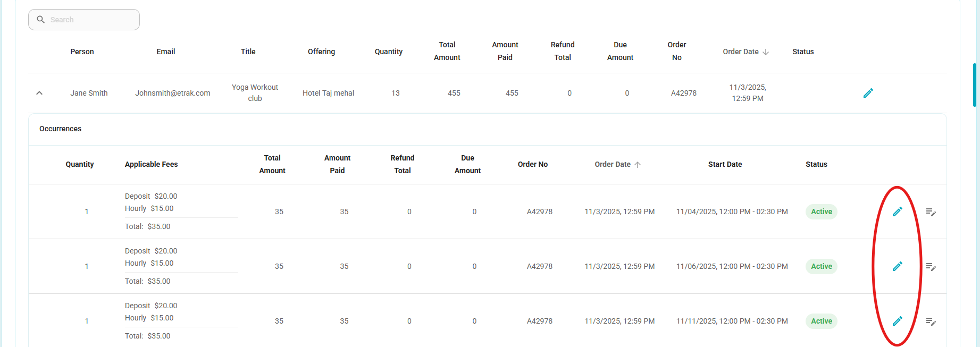Edit the 11/04/2025 occurrence with pencil icon
980x347 pixels.
[897, 211]
